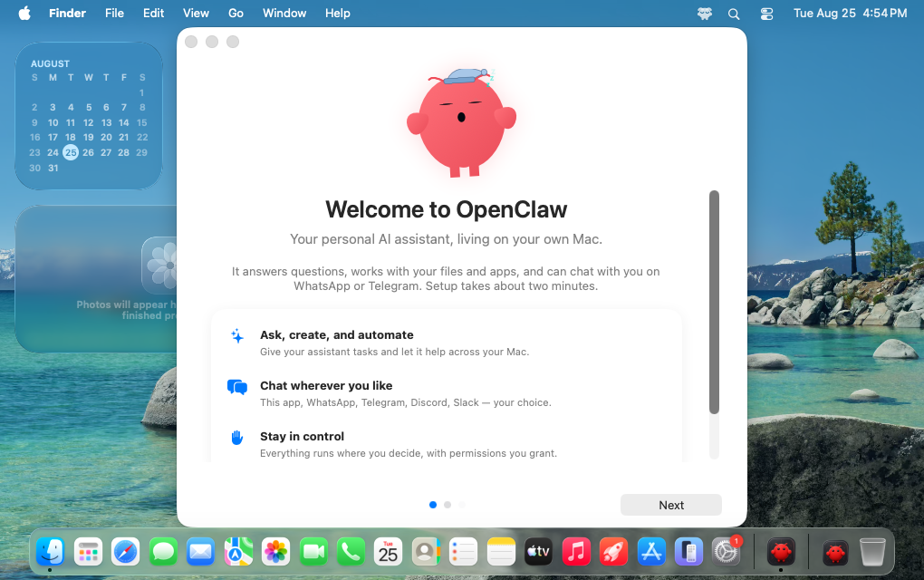Viewport: 924px width, 580px height.
Task: Open Spotlight search from menu bar
Action: click(734, 14)
